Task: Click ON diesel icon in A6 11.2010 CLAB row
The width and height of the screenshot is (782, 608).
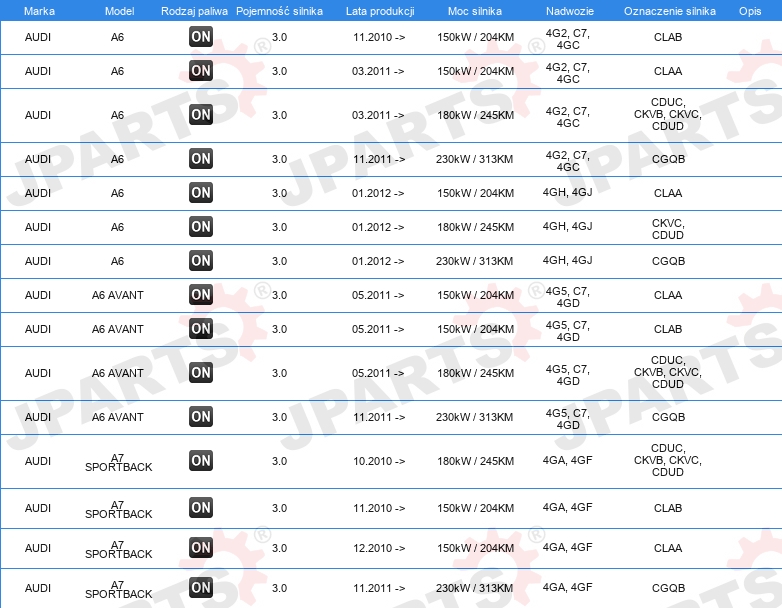Action: (x=201, y=36)
